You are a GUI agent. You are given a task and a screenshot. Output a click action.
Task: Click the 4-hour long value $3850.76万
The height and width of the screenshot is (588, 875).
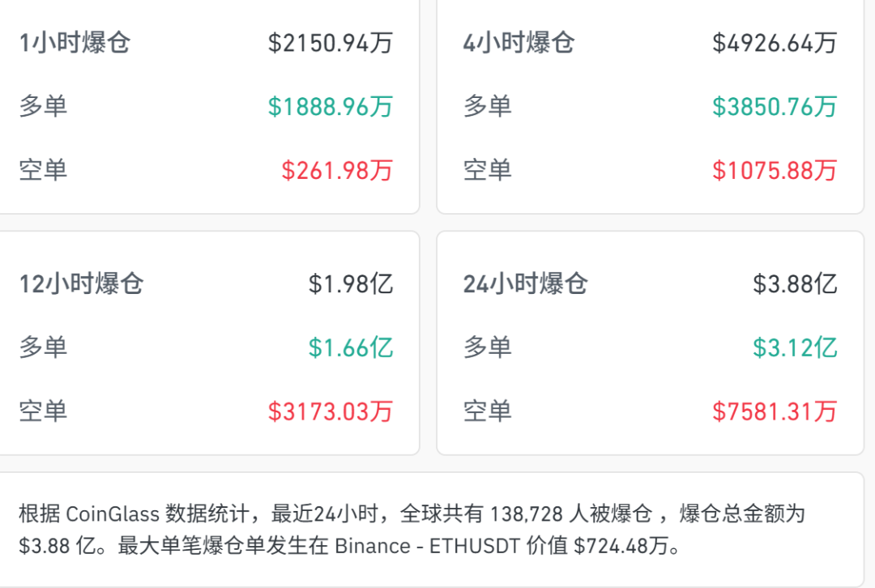coord(775,107)
